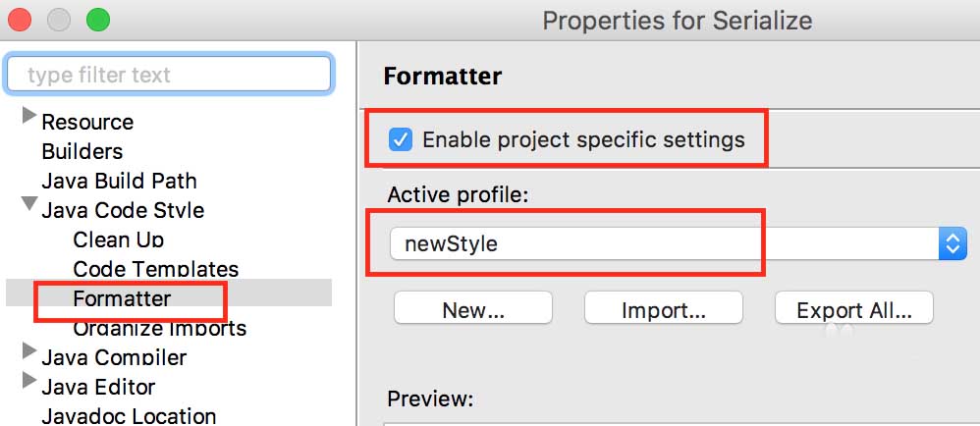The image size is (980, 426).
Task: Open Organize Imports settings page
Action: pos(159,328)
